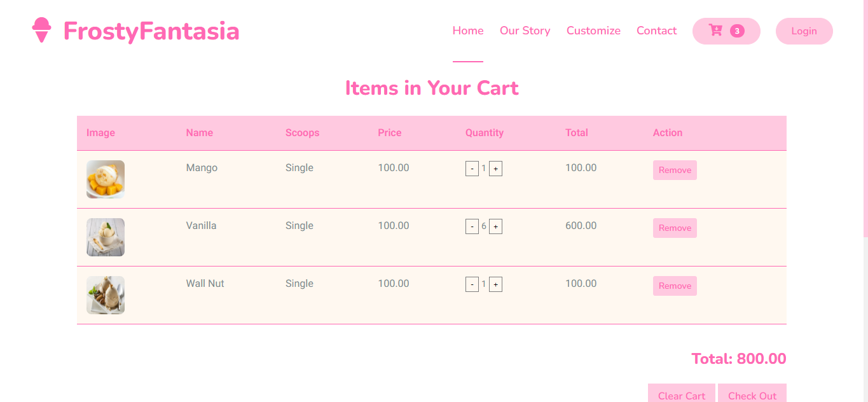The width and height of the screenshot is (868, 402).
Task: Go to the Home nav link
Action: click(468, 31)
